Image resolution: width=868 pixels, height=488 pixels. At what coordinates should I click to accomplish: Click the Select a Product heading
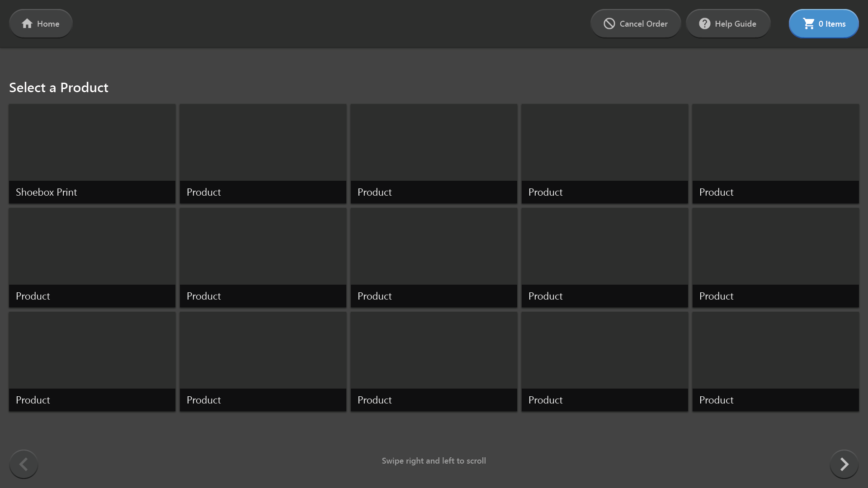(59, 87)
